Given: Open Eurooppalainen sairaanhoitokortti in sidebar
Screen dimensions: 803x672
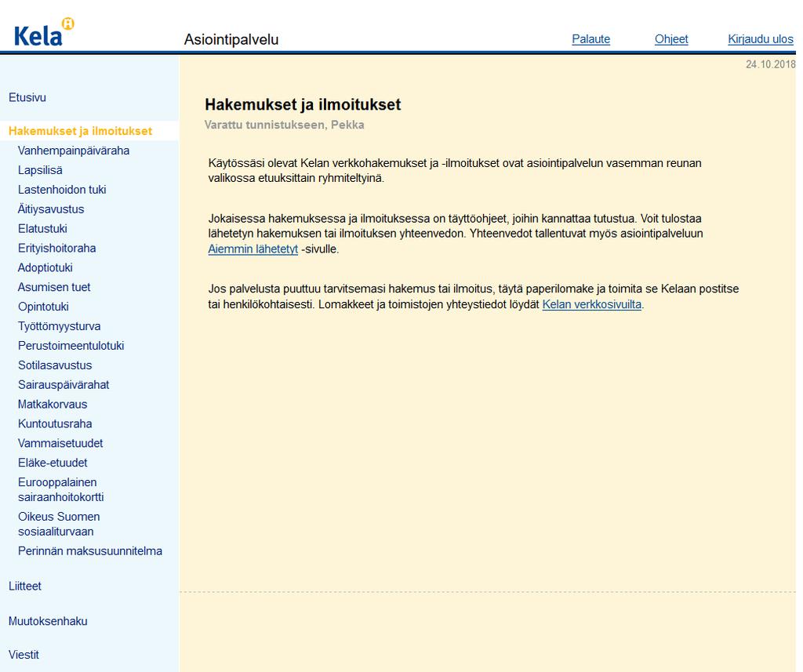Looking at the screenshot, I should click(61, 489).
